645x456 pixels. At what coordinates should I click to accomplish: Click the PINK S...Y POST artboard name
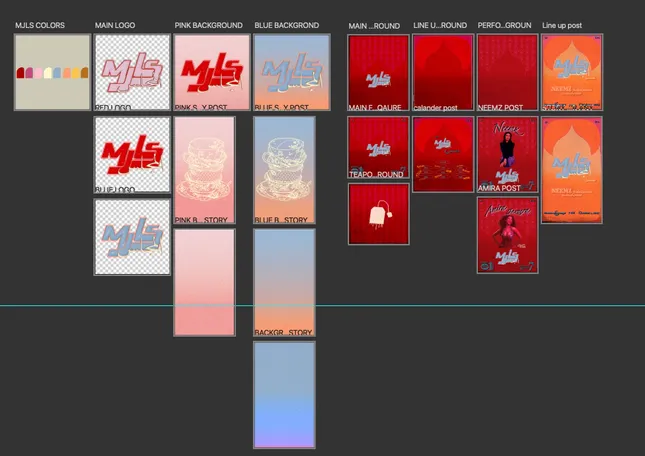[x=201, y=107]
